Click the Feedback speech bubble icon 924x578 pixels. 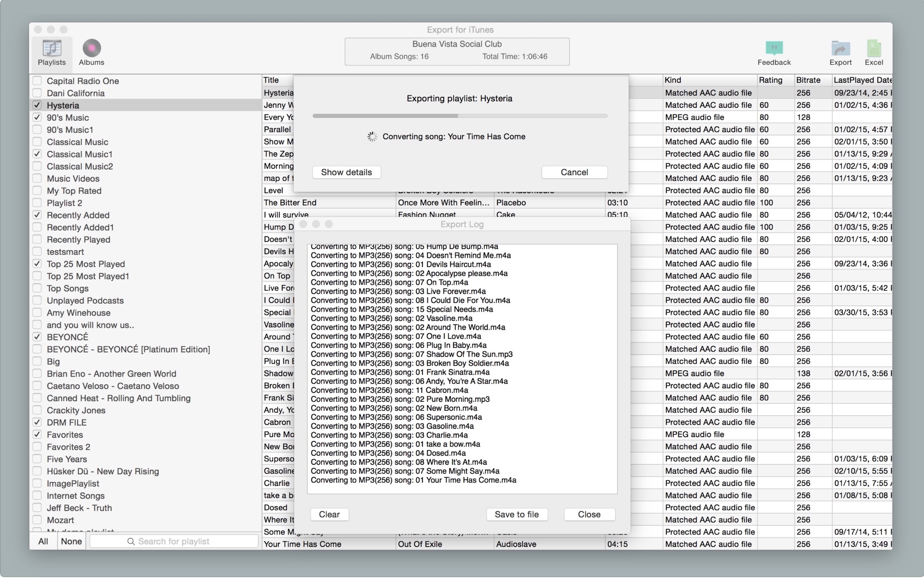(774, 48)
